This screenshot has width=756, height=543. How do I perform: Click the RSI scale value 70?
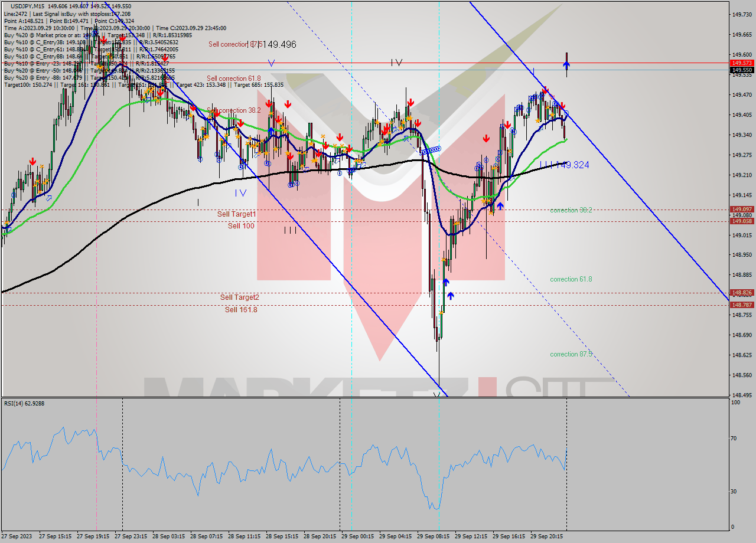pos(734,438)
